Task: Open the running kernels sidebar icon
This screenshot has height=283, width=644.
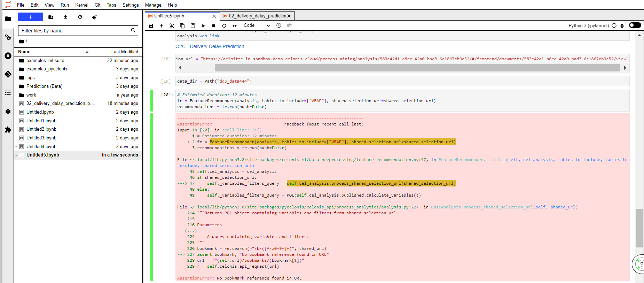Action: [x=8, y=56]
